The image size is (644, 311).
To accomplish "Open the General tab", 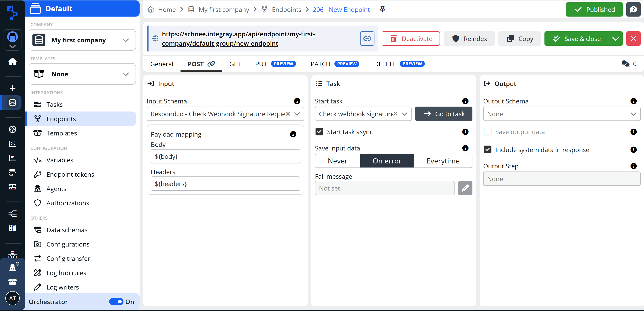I will pos(162,64).
